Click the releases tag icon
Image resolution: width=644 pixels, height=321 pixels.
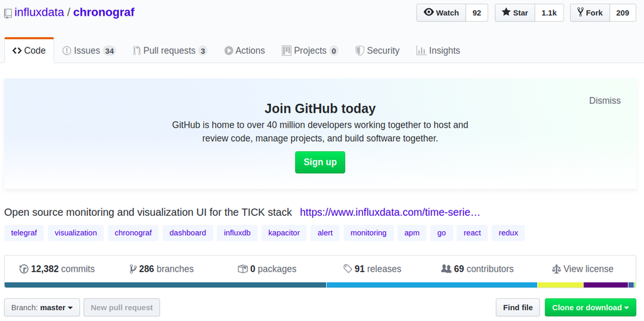[x=347, y=269]
